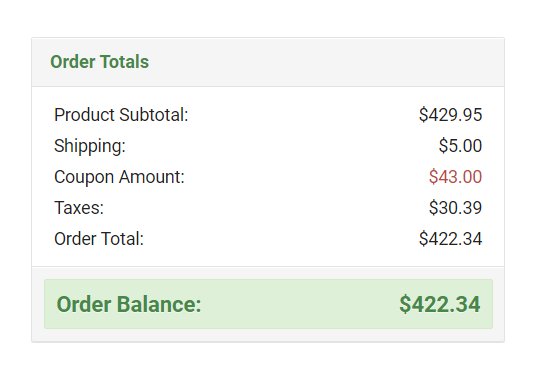Screen dimensions: 556x387
Task: Click the green $422.34 balance amount
Action: [x=440, y=304]
